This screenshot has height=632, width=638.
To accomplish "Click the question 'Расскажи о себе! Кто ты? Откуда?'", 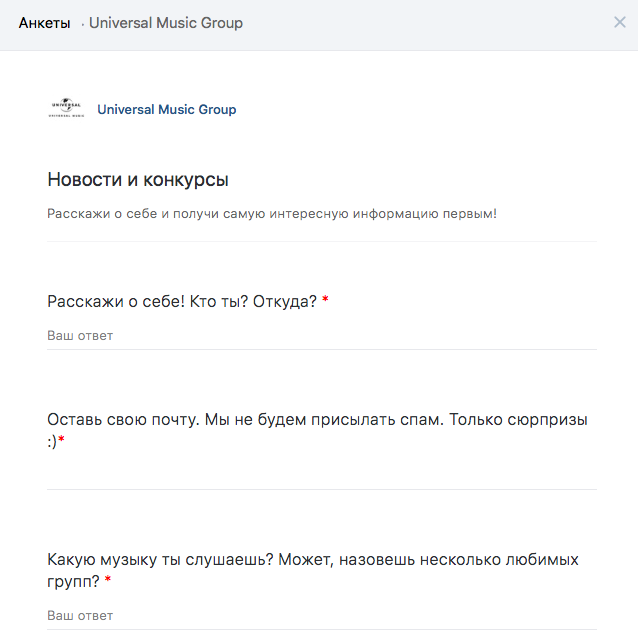I will point(182,302).
